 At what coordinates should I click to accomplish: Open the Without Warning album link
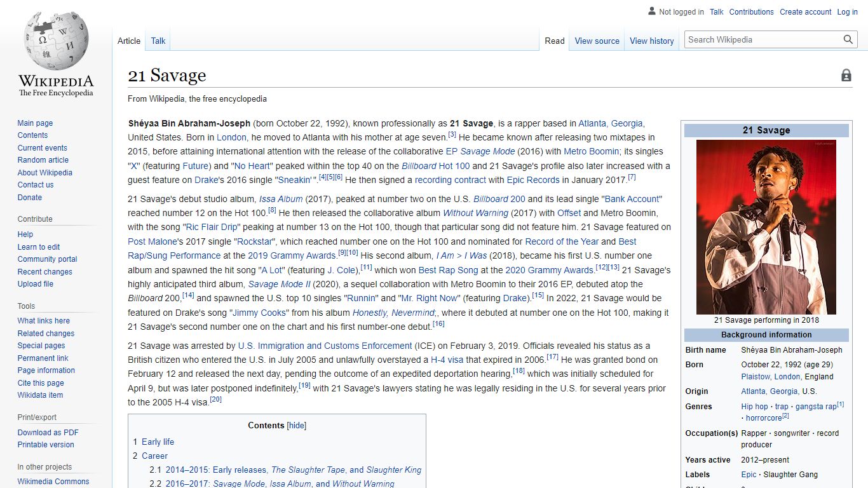[475, 213]
